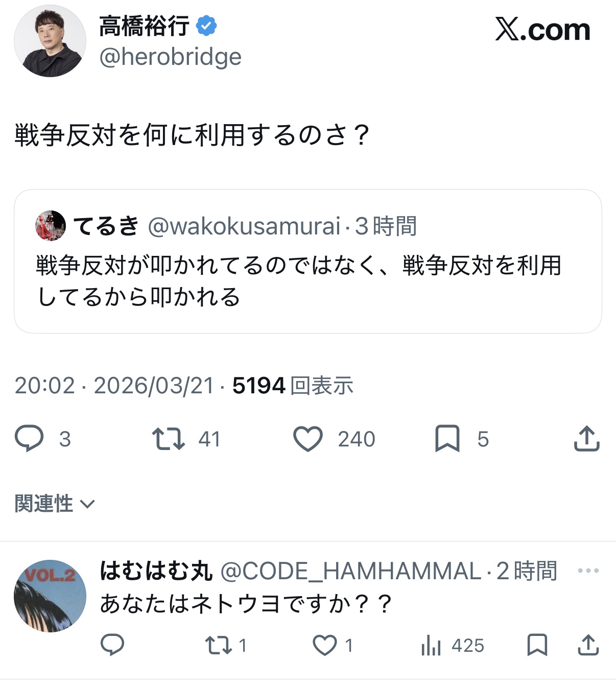
Task: Open @herobridge profile handle
Action: (x=170, y=57)
